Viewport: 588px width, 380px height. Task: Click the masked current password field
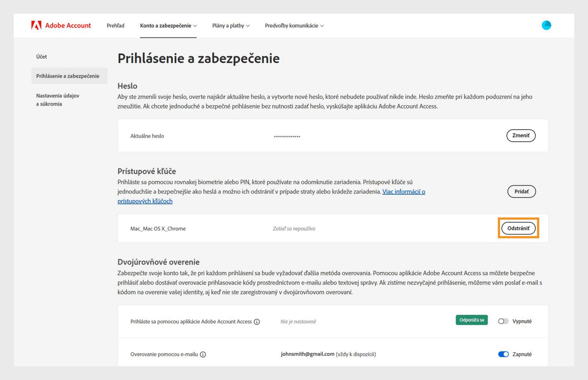pyautogui.click(x=287, y=136)
